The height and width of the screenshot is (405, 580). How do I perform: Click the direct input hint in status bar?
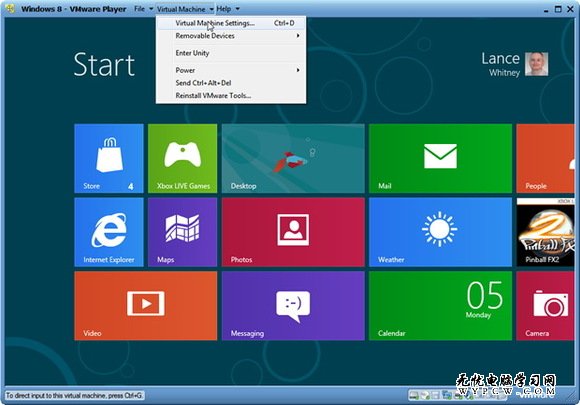[x=74, y=395]
